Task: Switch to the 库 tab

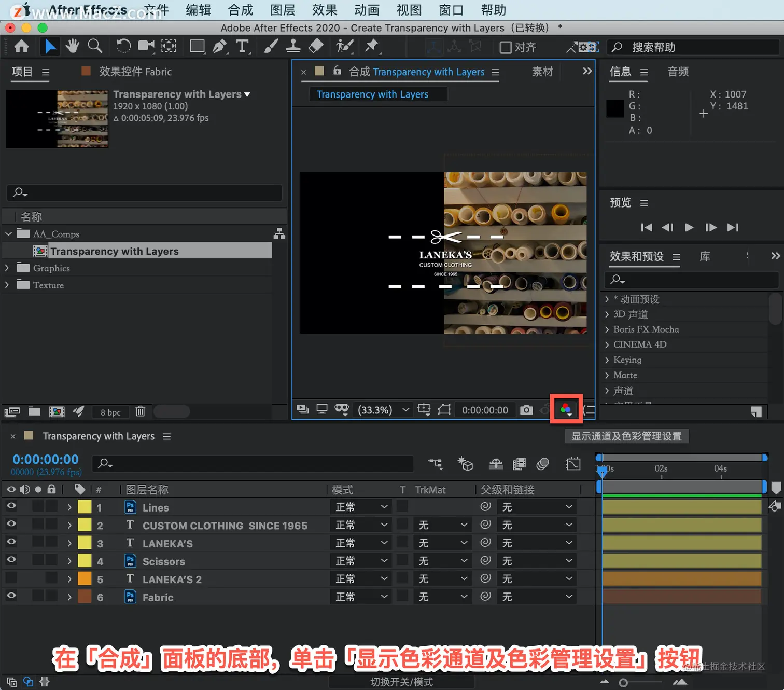Action: pyautogui.click(x=705, y=256)
